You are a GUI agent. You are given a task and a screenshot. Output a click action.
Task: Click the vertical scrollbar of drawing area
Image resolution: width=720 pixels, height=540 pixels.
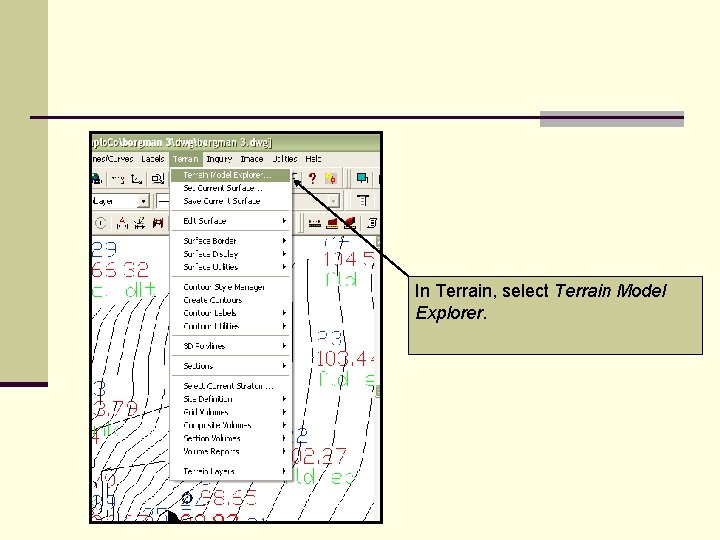tap(378, 317)
